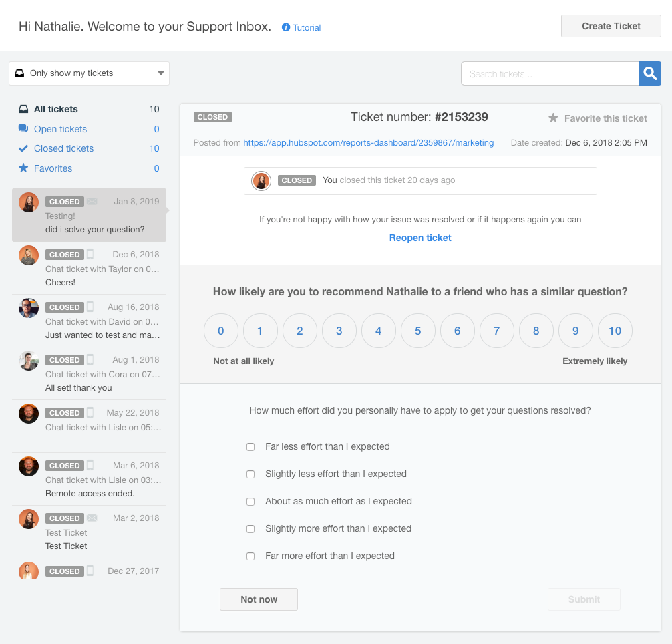672x644 pixels.
Task: Check 'Far more effort than I expected'
Action: [250, 556]
